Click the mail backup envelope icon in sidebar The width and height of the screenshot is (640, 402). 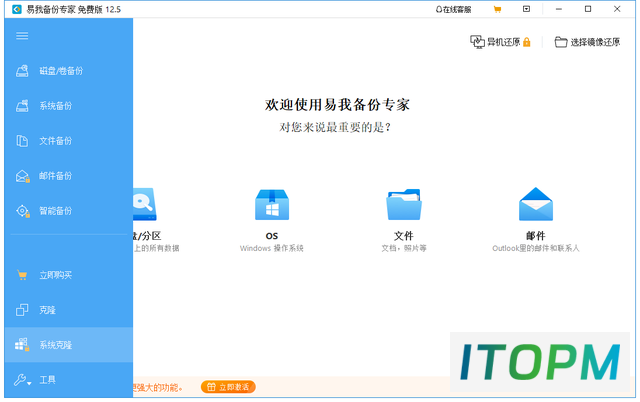22,176
